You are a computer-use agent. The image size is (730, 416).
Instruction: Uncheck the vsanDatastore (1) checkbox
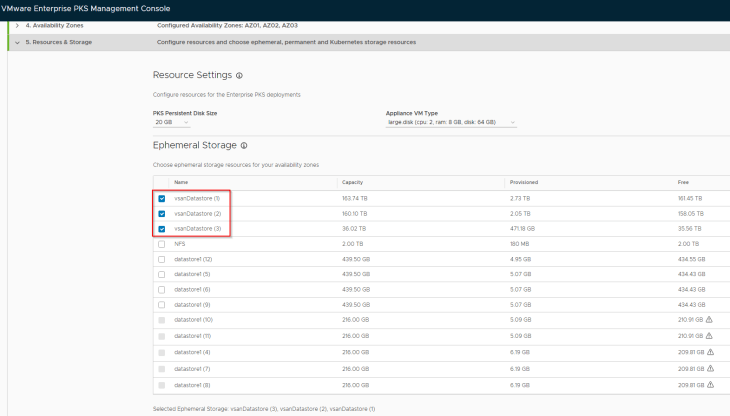(162, 198)
